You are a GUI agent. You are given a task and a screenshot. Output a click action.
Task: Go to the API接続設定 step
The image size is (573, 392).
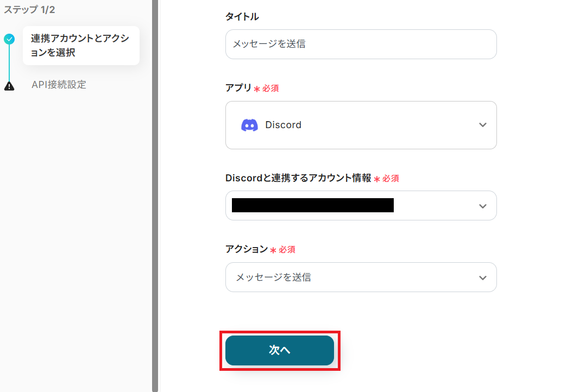(x=59, y=85)
